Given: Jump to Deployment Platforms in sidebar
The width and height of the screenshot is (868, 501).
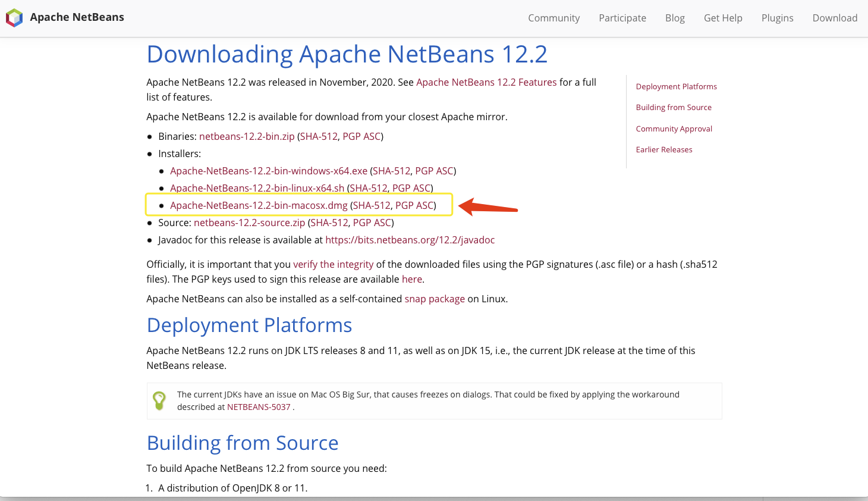Looking at the screenshot, I should 676,86.
